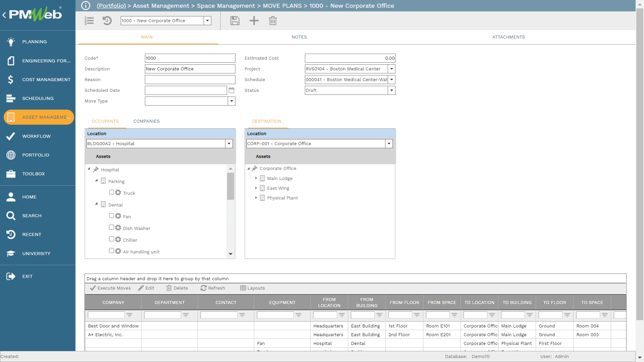644x362 pixels.
Task: Tick the Dish Washer checkbox
Action: [x=111, y=228]
